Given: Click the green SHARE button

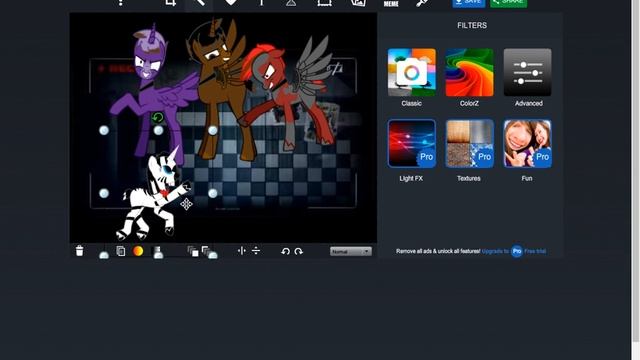Looking at the screenshot, I should [509, 3].
